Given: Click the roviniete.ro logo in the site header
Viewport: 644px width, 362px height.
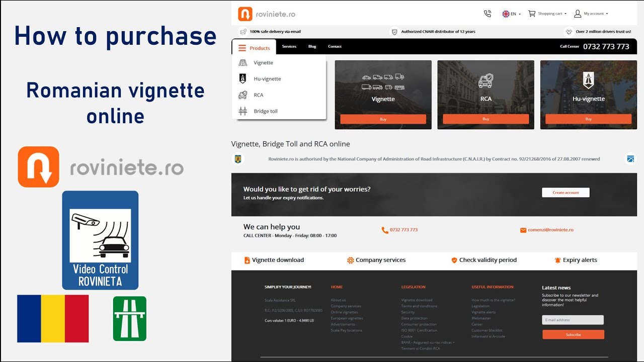Looking at the screenshot, I should pyautogui.click(x=267, y=14).
